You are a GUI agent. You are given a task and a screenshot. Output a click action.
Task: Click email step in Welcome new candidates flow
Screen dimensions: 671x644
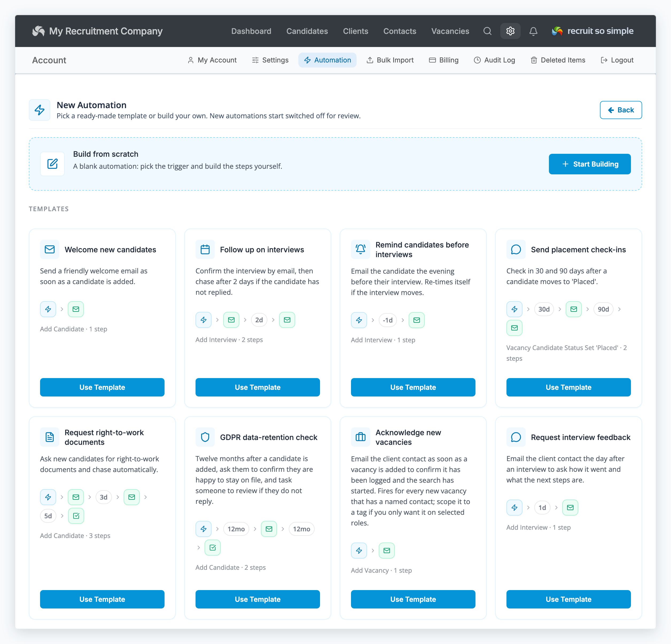point(76,309)
